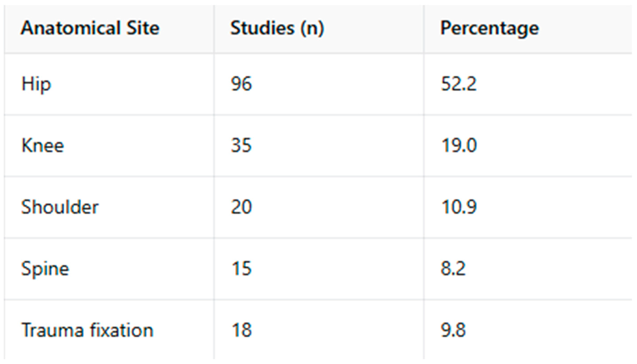Select the Hip percentage value 52.2
637x364 pixels.
click(459, 84)
